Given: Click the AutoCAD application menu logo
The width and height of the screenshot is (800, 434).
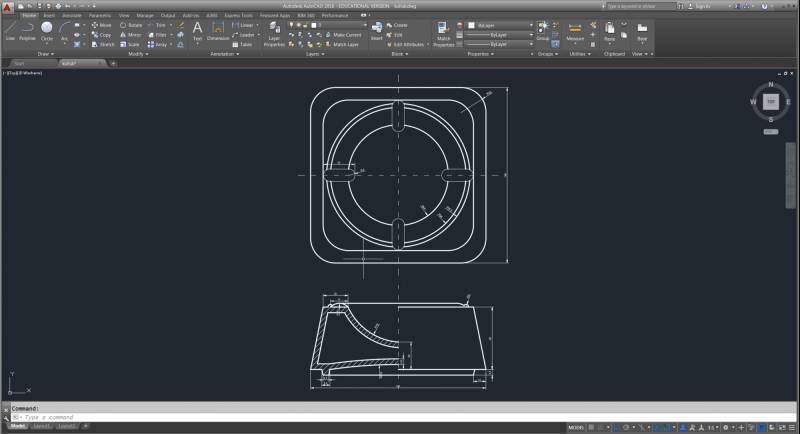Looking at the screenshot, I should tap(9, 8).
